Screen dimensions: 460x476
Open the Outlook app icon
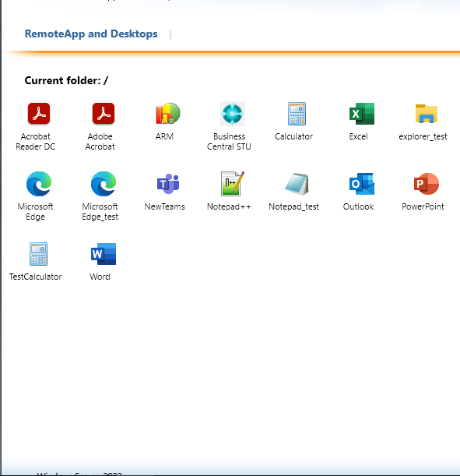[362, 184]
